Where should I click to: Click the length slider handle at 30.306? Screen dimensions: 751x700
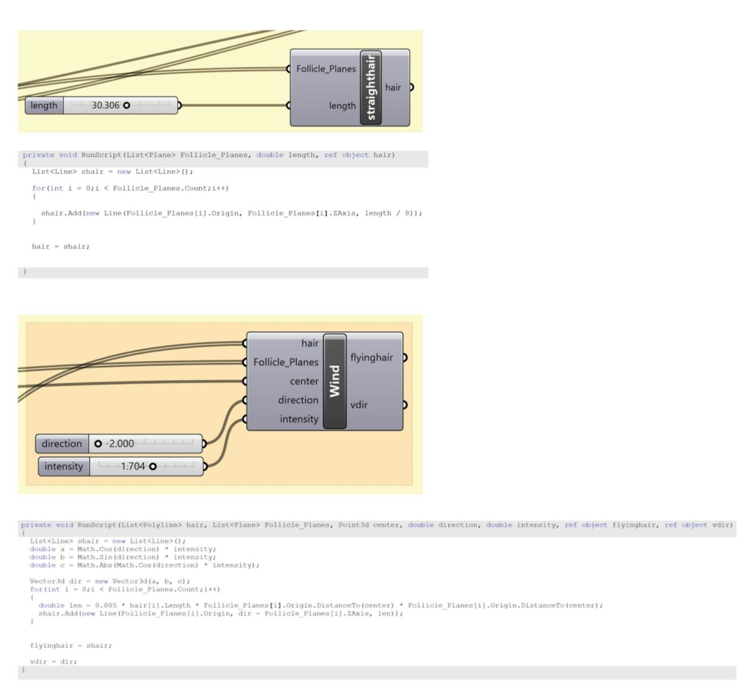point(127,106)
